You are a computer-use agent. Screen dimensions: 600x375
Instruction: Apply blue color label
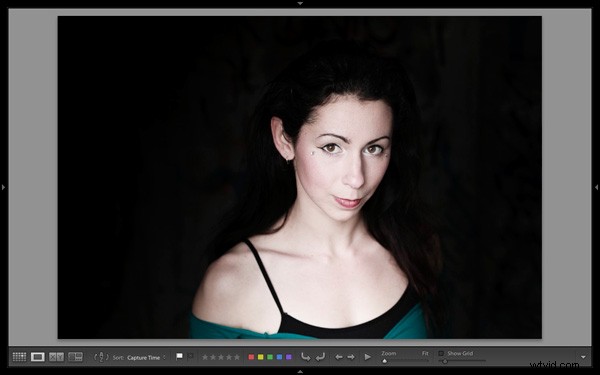[x=279, y=357]
